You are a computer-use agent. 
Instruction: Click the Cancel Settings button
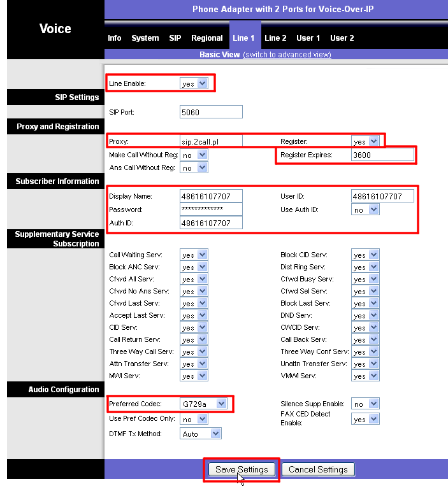pos(318,469)
